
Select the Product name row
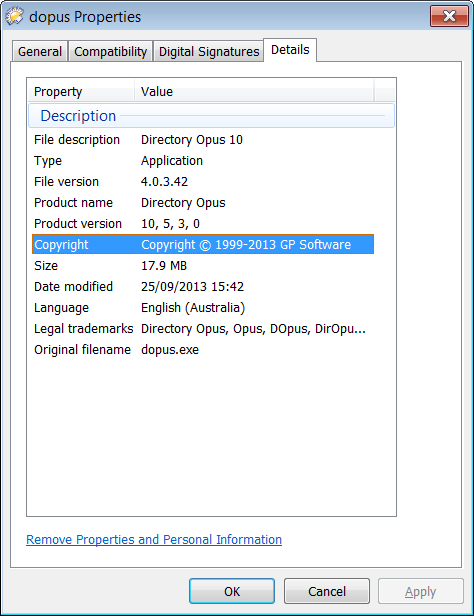click(203, 203)
